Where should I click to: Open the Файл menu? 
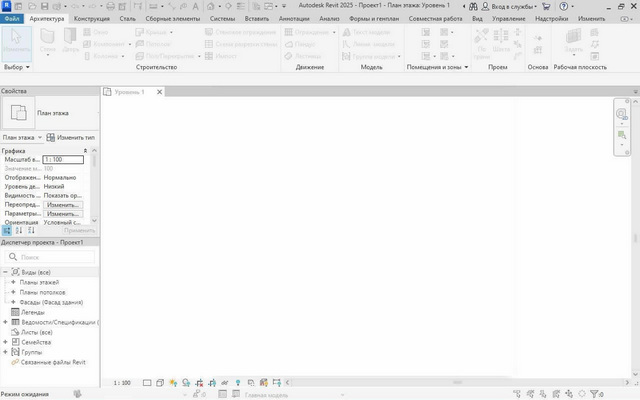pyautogui.click(x=12, y=18)
